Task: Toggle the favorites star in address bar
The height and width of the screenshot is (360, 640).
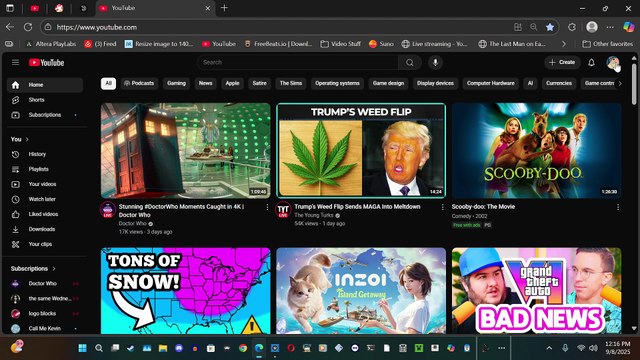Action: [550, 27]
